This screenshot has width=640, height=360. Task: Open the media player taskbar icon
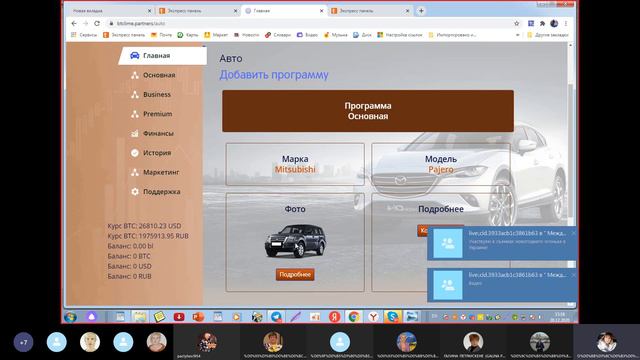[237, 317]
